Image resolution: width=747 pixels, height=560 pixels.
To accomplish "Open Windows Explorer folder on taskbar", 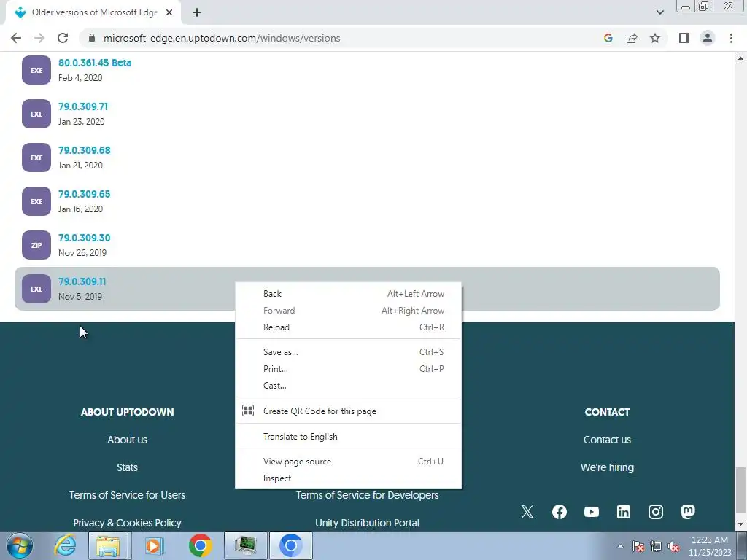I will pyautogui.click(x=108, y=545).
